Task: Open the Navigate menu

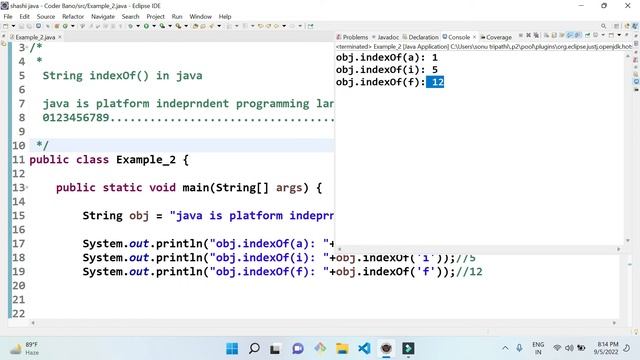Action: tap(103, 16)
